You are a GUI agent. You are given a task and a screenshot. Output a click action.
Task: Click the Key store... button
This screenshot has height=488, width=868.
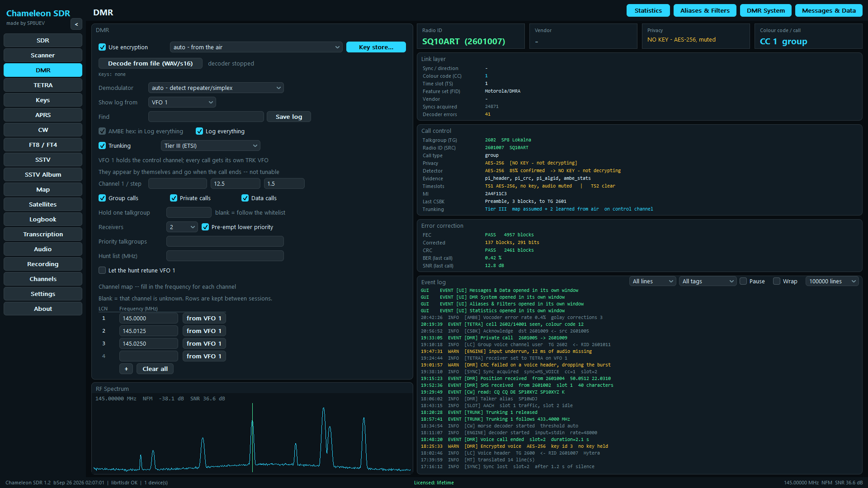[376, 47]
